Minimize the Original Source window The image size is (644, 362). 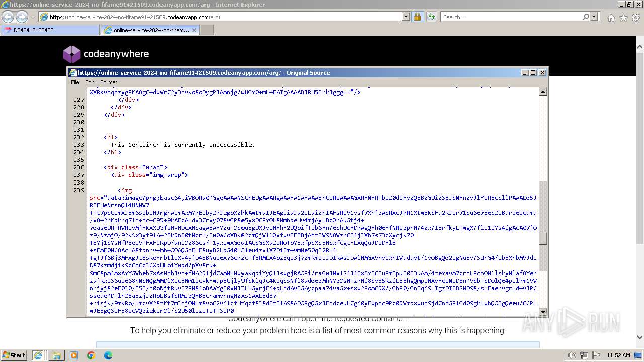click(525, 72)
